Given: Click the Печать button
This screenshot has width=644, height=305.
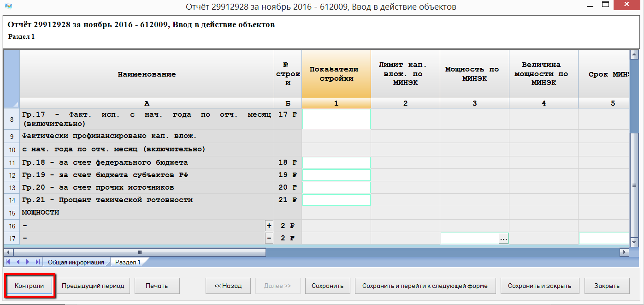Looking at the screenshot, I should click(157, 286).
